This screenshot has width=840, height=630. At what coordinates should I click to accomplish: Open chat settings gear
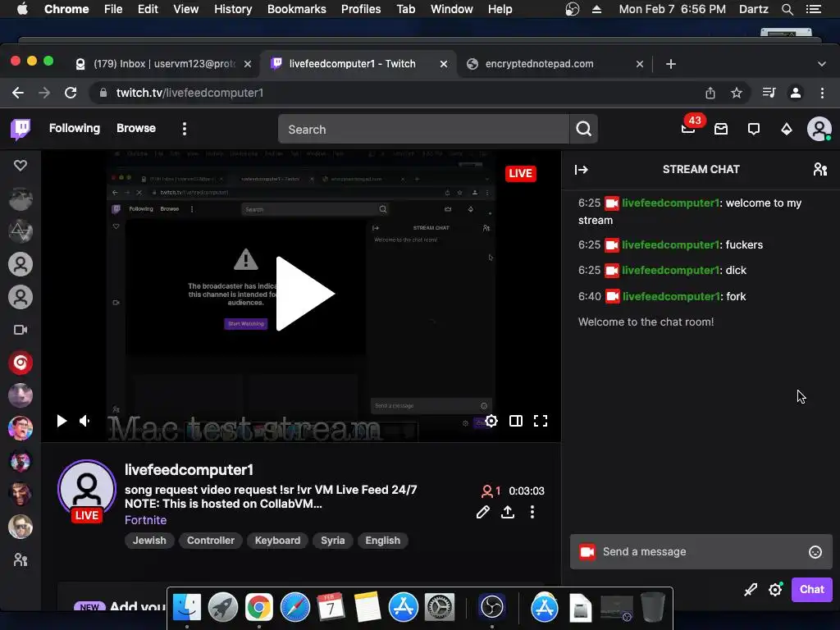pos(775,590)
